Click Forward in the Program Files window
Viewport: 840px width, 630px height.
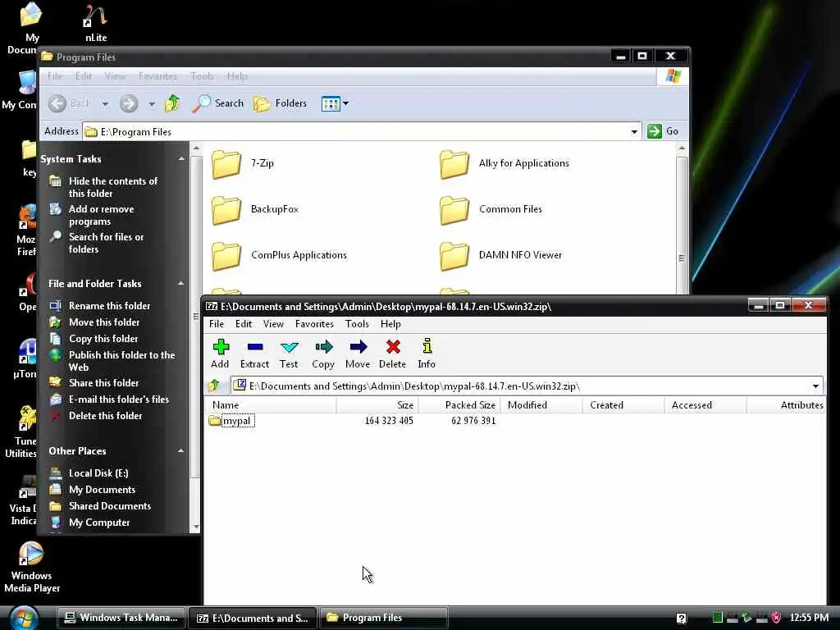pyautogui.click(x=129, y=103)
